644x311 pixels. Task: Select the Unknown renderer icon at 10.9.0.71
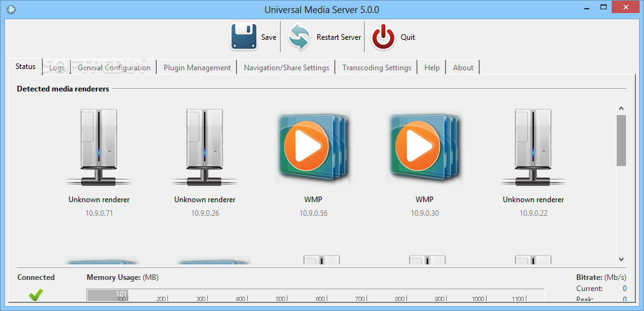coord(99,147)
